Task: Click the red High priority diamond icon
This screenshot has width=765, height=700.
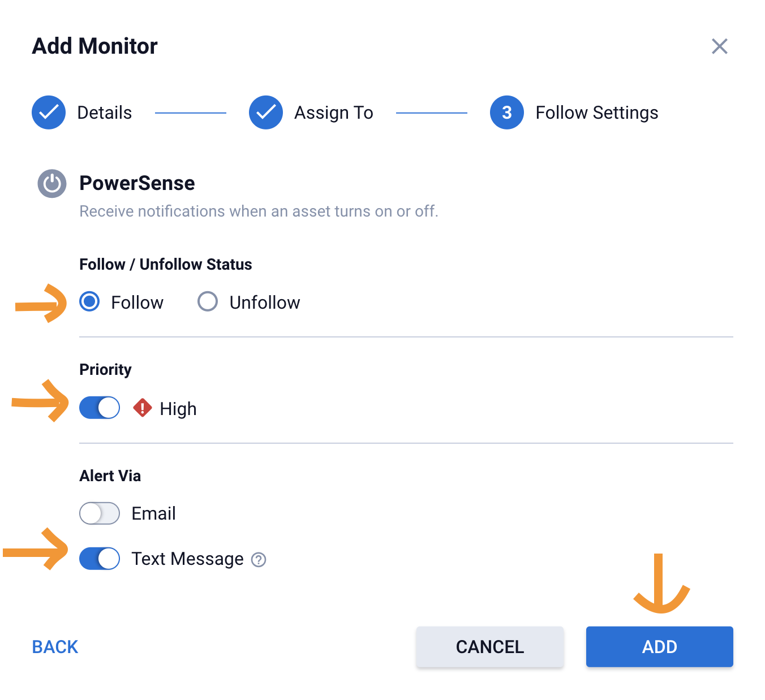Action: pyautogui.click(x=143, y=408)
